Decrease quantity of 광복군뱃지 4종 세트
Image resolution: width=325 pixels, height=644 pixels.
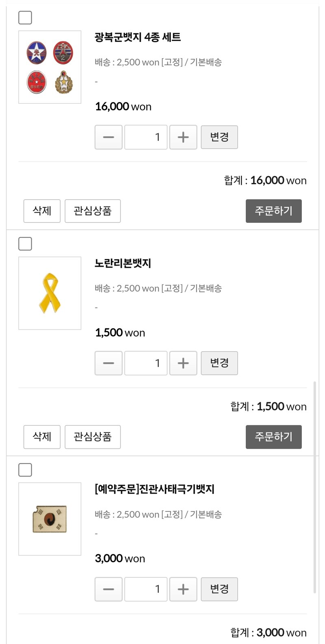point(108,137)
